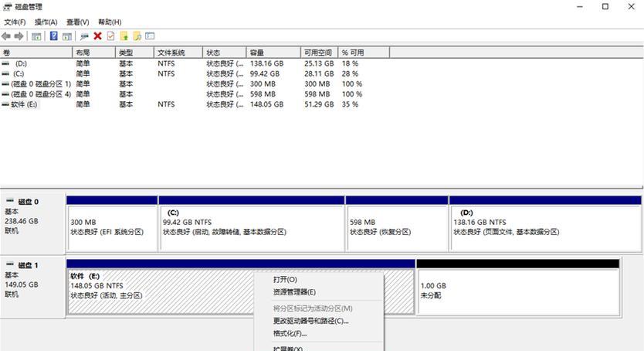Select the (D:) 138.16 GB NTFS partition block
644x351 pixels.
[x=545, y=223]
